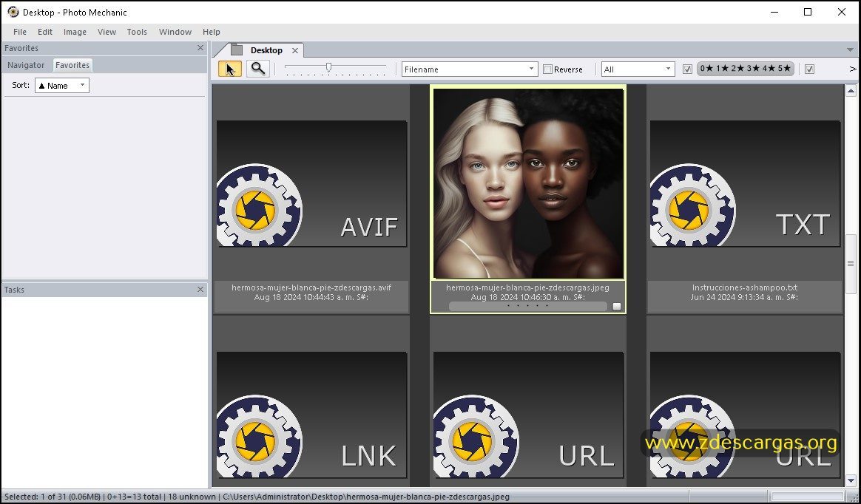Close the Tasks panel
Image resolution: width=861 pixels, height=504 pixels.
200,289
